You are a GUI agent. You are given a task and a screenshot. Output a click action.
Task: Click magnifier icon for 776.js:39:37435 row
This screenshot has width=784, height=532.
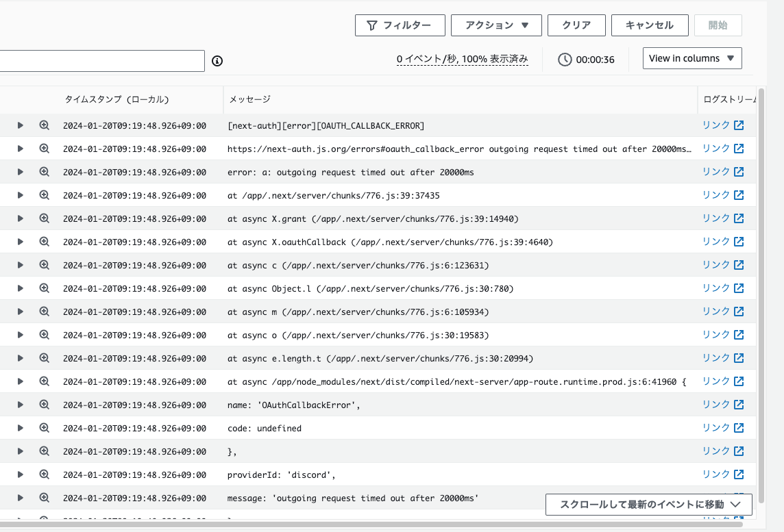tap(44, 195)
